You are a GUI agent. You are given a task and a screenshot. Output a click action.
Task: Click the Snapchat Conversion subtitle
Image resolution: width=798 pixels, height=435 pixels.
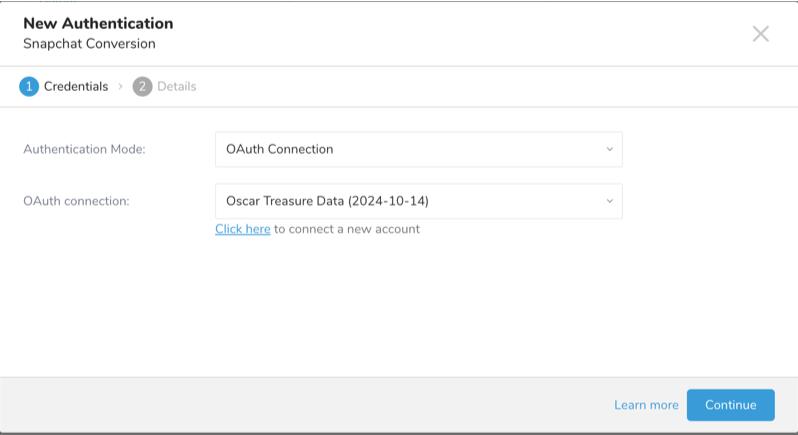pos(89,44)
